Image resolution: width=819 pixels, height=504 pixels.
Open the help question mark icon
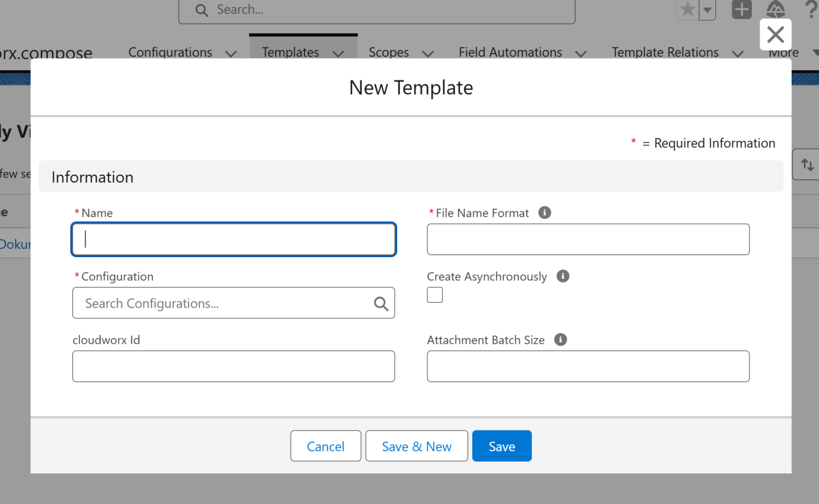click(x=811, y=10)
